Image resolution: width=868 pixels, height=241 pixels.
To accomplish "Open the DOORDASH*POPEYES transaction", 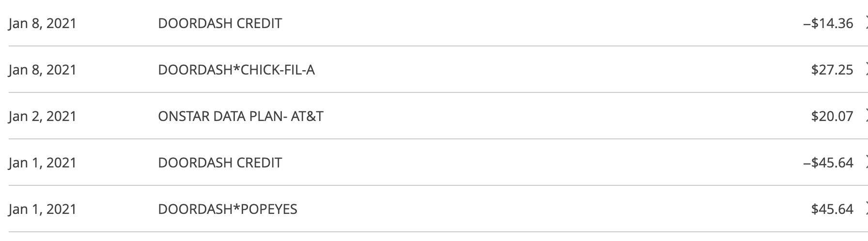I will pyautogui.click(x=227, y=210).
